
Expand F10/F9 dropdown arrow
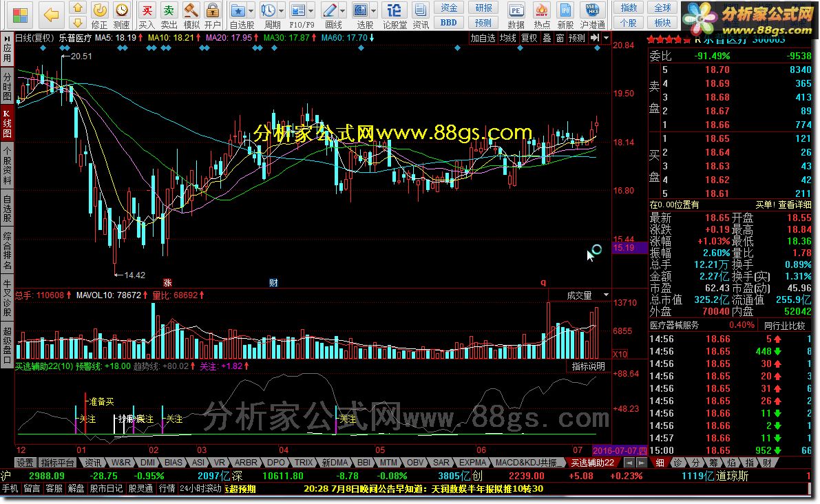click(311, 10)
